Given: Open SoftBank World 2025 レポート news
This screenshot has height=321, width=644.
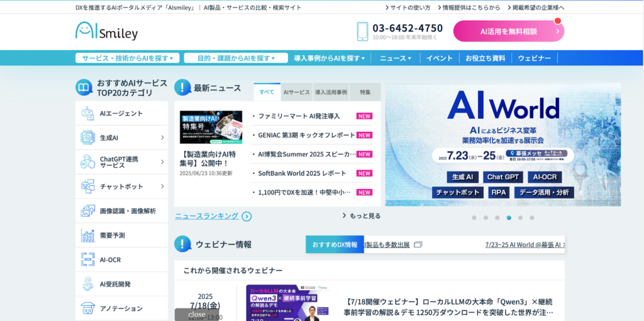Looking at the screenshot, I should [303, 173].
